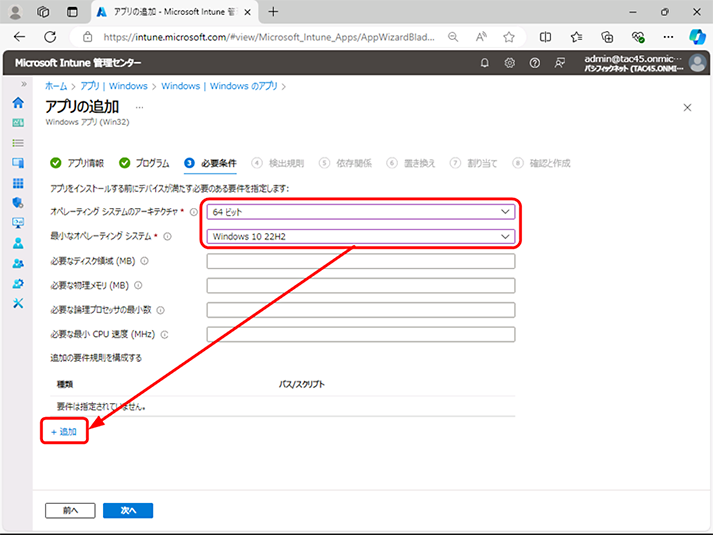Click the 必要な物理メモリ (MB) field
713x535 pixels.
tap(361, 285)
